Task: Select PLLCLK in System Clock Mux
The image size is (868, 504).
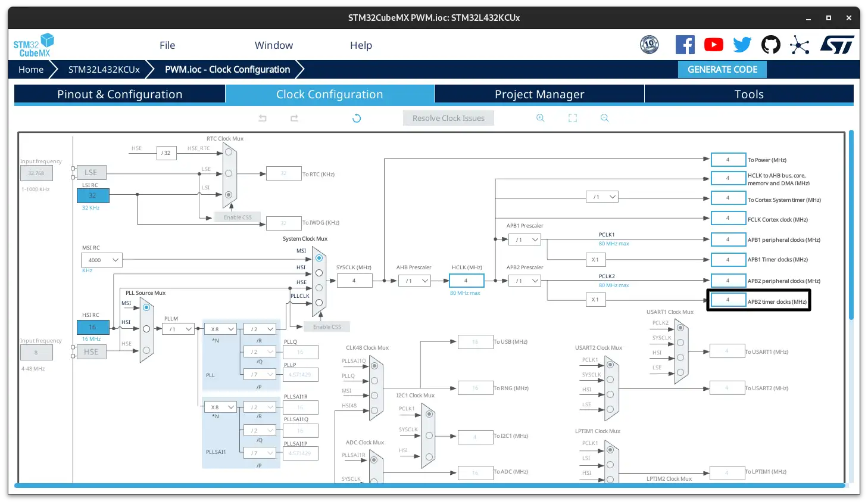Action: pyautogui.click(x=319, y=303)
